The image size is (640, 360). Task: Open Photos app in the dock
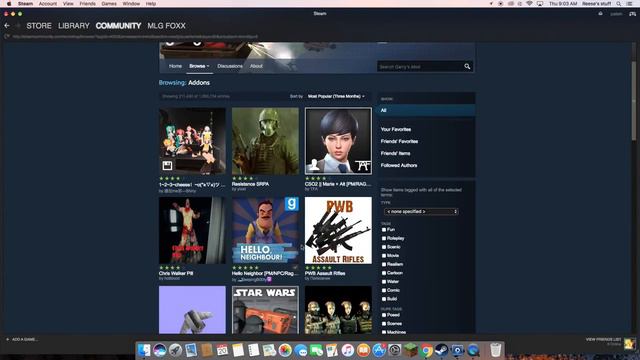coord(285,350)
